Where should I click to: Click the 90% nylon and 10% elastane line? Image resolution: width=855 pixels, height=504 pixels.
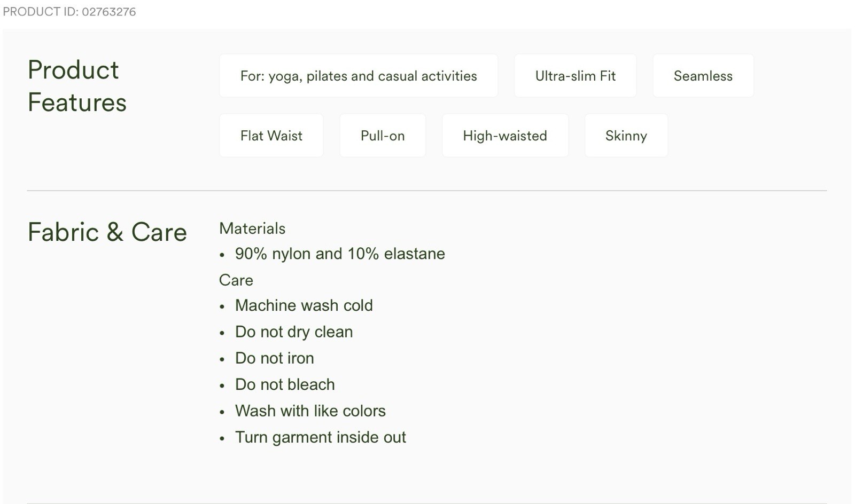(340, 254)
